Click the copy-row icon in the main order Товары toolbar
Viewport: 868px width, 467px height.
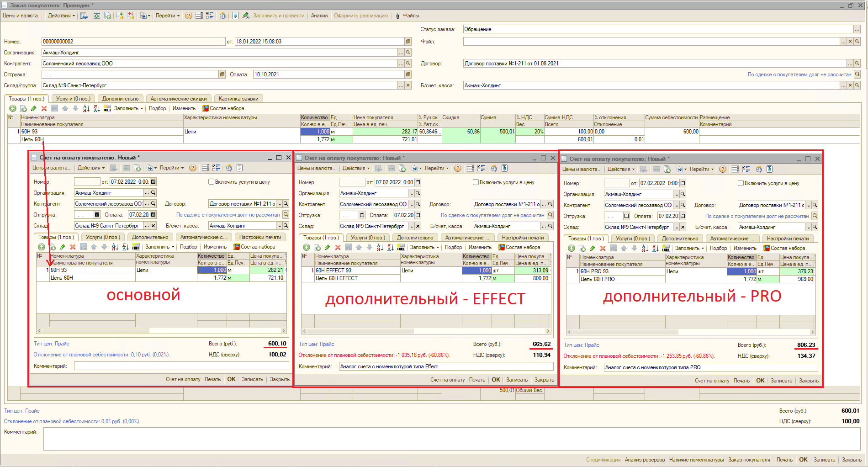(23, 108)
